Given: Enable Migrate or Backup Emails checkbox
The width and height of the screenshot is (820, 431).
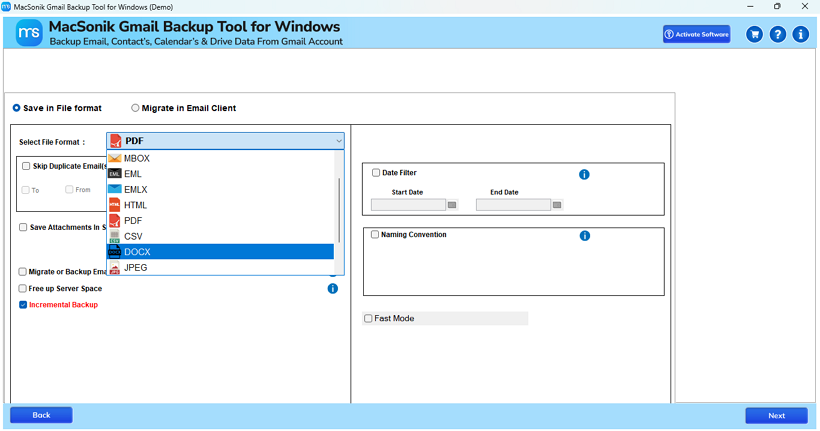Looking at the screenshot, I should [x=22, y=271].
